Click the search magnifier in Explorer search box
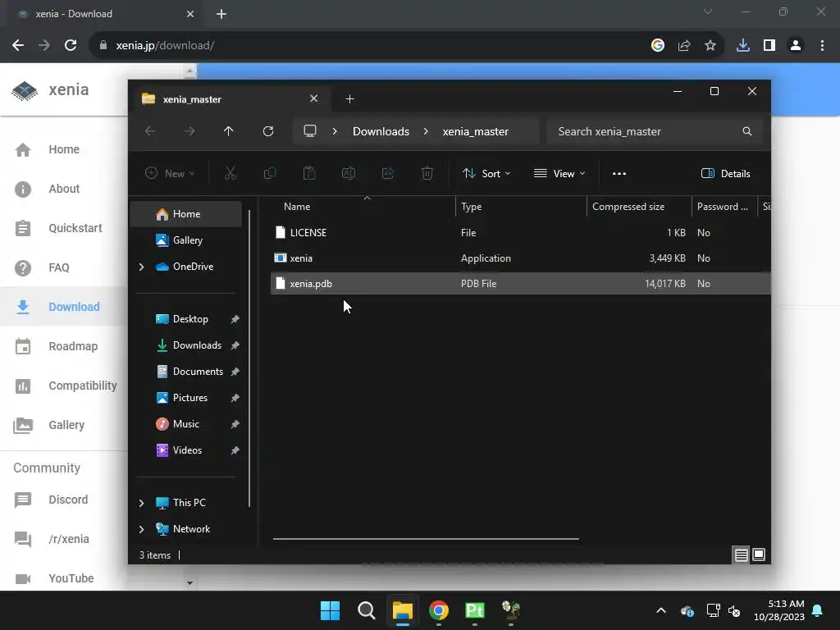Screen dimensions: 840x630 click(746, 131)
